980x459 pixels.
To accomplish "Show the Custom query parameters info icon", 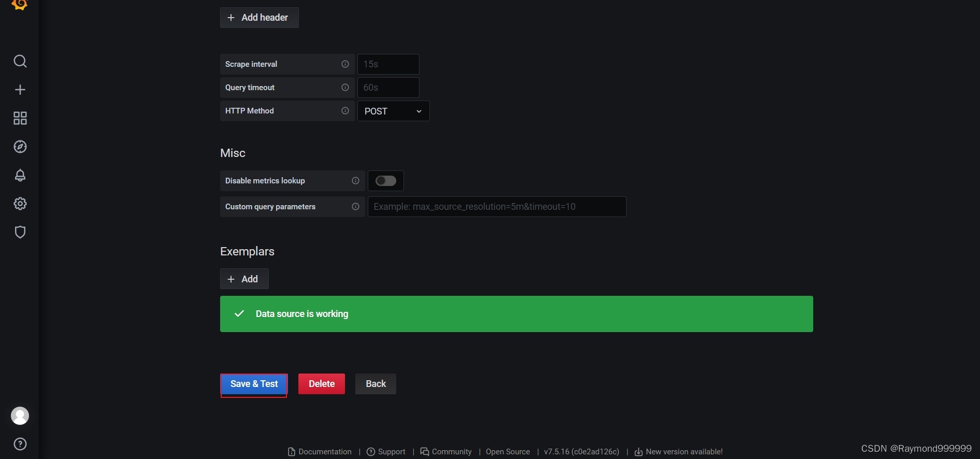I will tap(355, 207).
